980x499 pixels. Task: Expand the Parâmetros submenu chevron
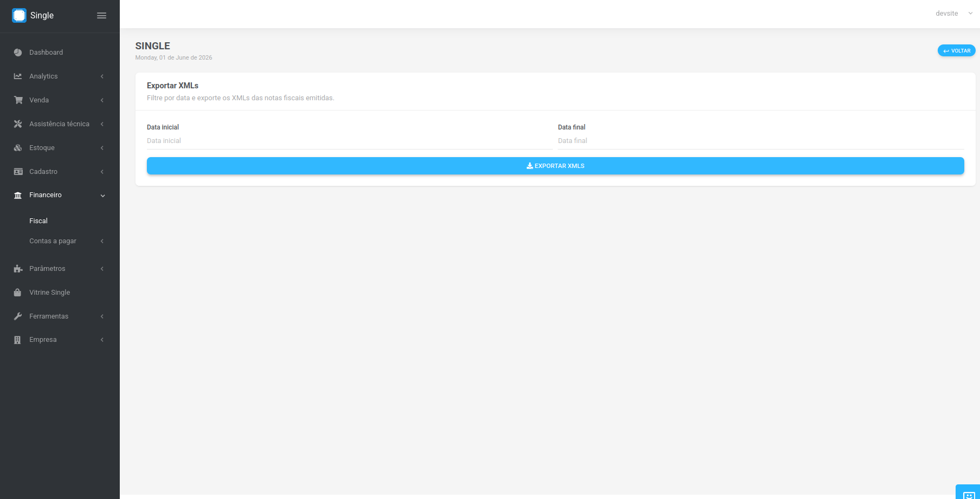[102, 269]
